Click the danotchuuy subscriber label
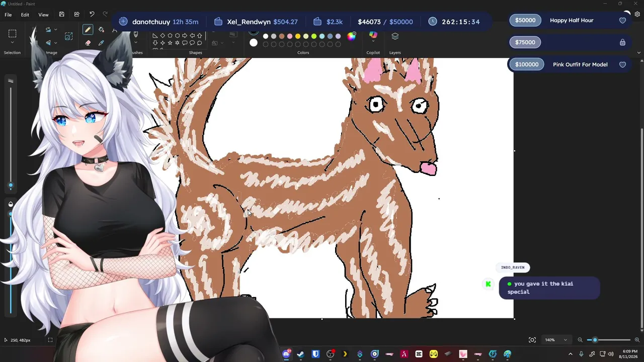Image resolution: width=644 pixels, height=362 pixels. click(x=151, y=22)
